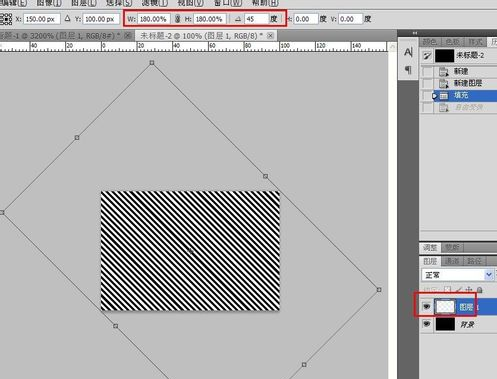Open the Character panel icon

(408, 52)
